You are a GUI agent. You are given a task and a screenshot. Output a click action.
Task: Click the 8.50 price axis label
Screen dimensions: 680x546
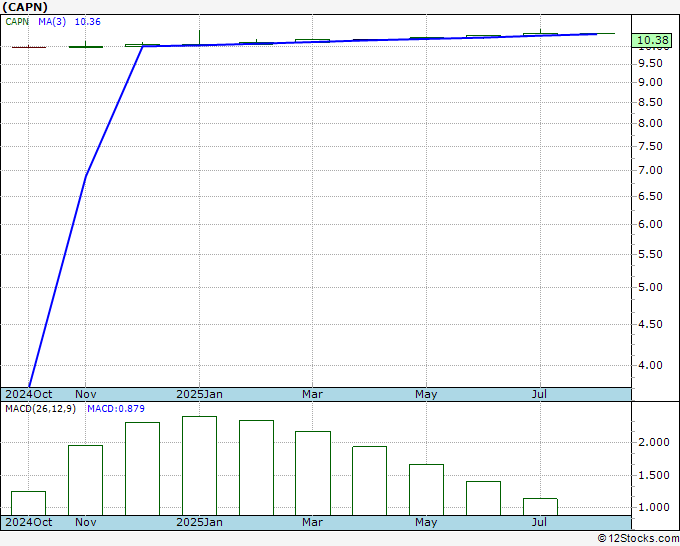click(x=650, y=102)
